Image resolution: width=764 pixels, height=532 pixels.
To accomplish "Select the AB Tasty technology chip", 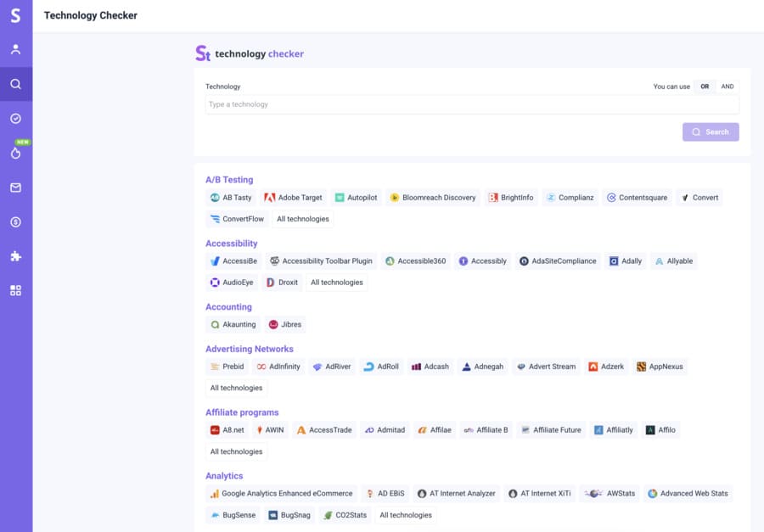I will point(230,197).
